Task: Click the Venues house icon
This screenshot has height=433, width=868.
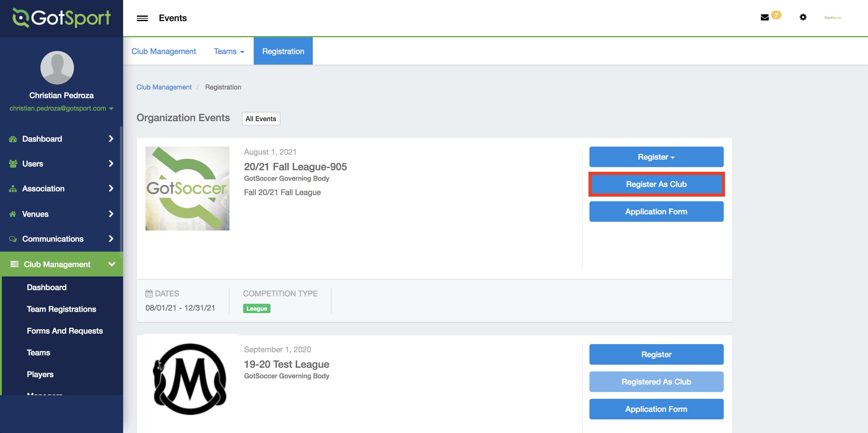Action: [x=13, y=214]
